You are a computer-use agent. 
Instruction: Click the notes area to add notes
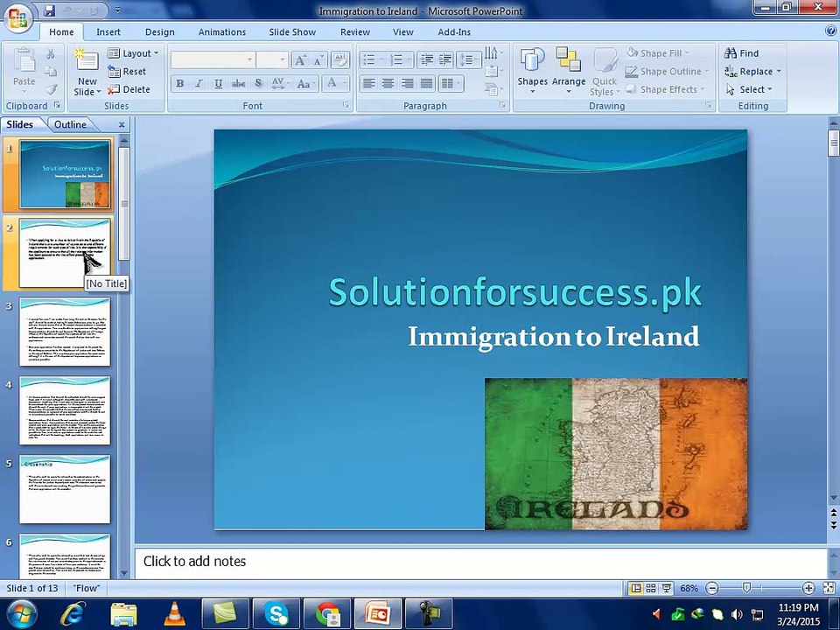481,562
